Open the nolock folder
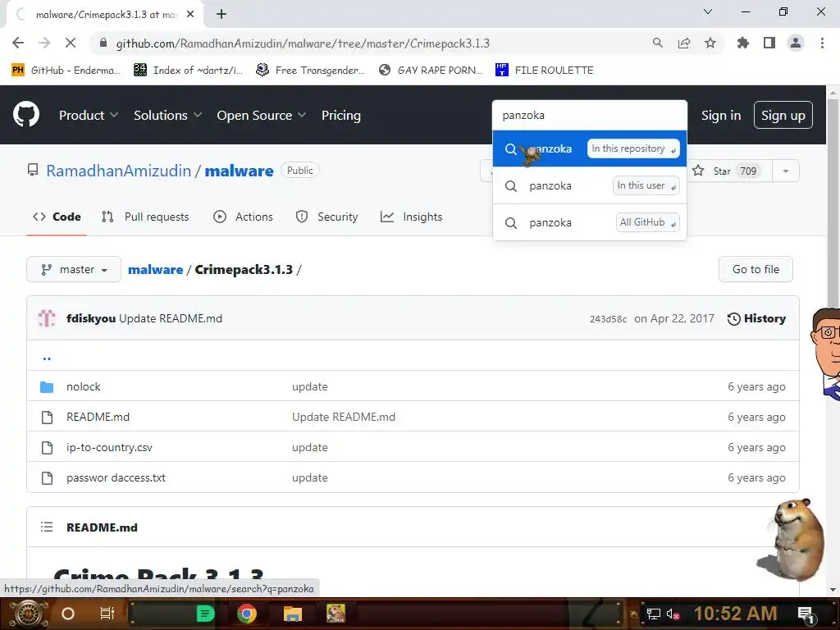The height and width of the screenshot is (630, 840). tap(83, 387)
